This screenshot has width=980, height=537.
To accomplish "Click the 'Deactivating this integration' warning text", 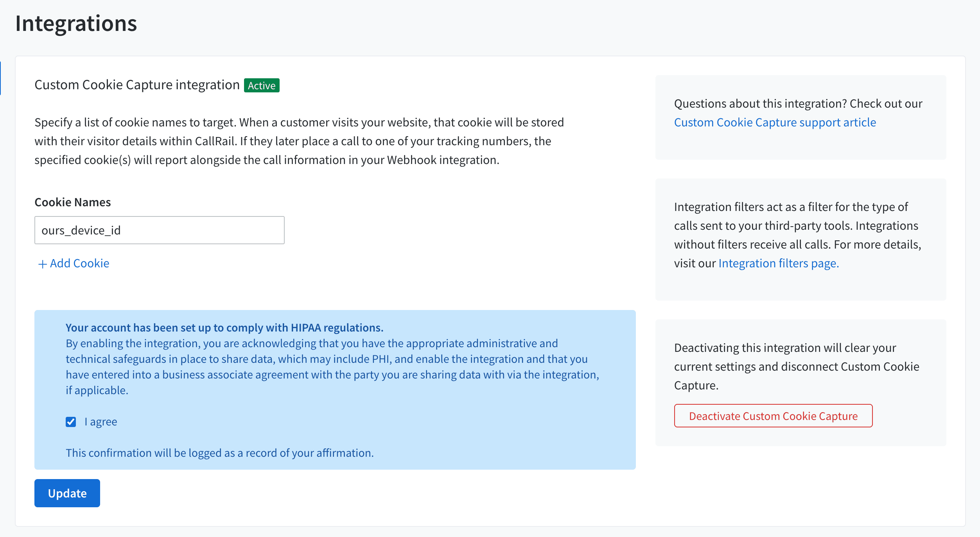I will click(797, 366).
